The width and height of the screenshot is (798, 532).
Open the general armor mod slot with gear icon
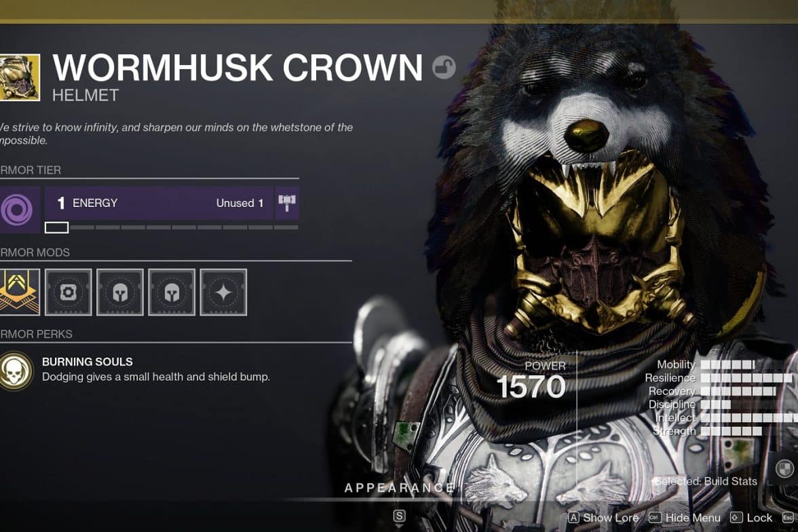coord(68,292)
